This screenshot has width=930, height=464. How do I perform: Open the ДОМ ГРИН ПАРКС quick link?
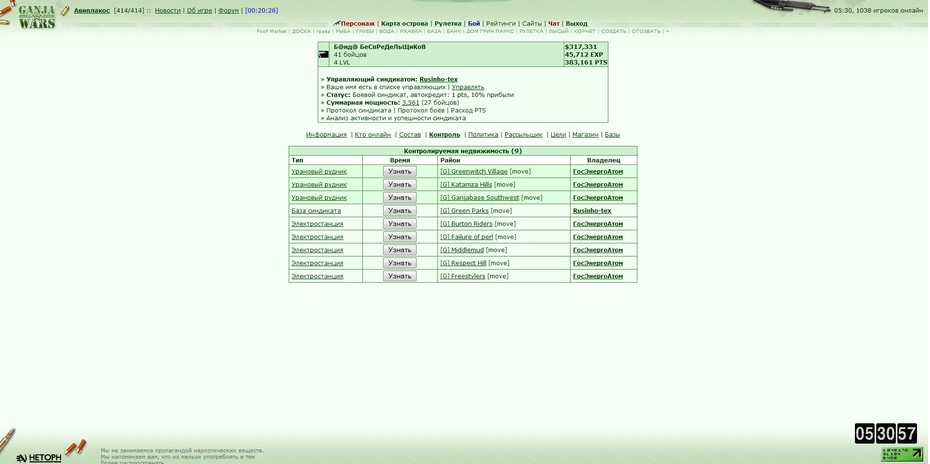click(490, 31)
